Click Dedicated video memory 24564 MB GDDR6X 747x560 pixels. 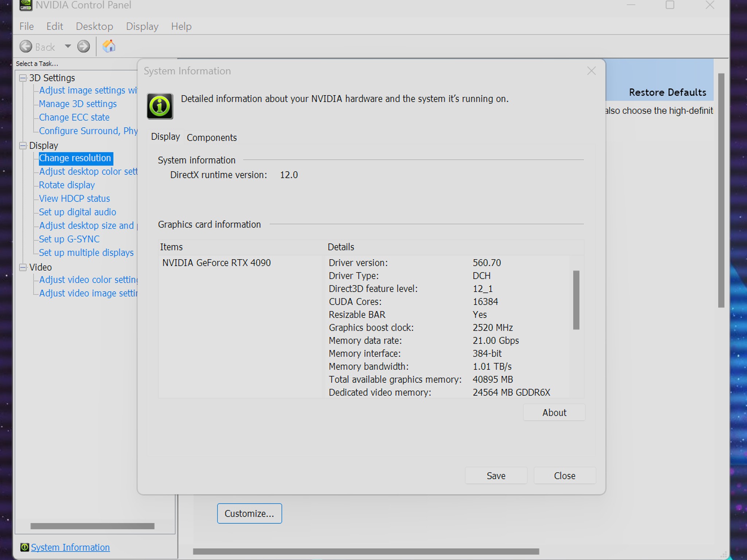coord(511,392)
